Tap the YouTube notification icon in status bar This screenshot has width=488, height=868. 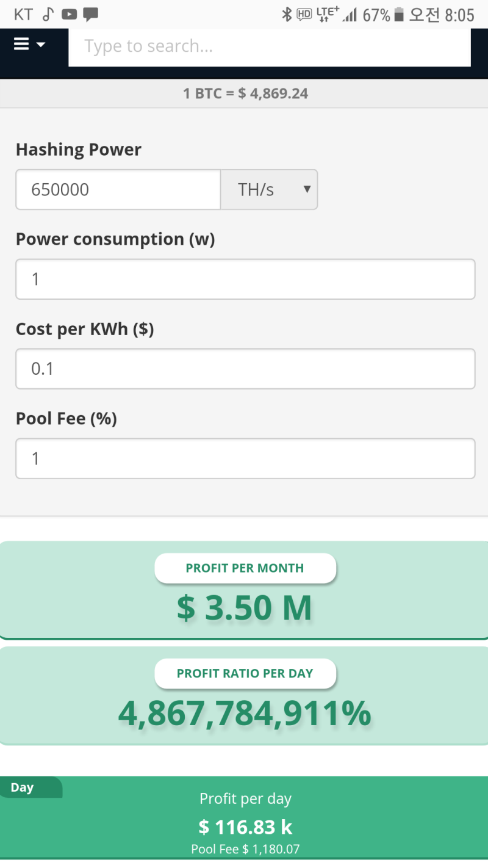(70, 15)
